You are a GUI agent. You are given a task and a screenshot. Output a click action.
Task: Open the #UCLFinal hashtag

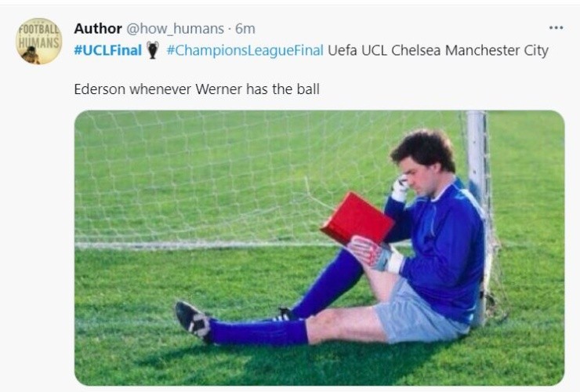pyautogui.click(x=107, y=50)
